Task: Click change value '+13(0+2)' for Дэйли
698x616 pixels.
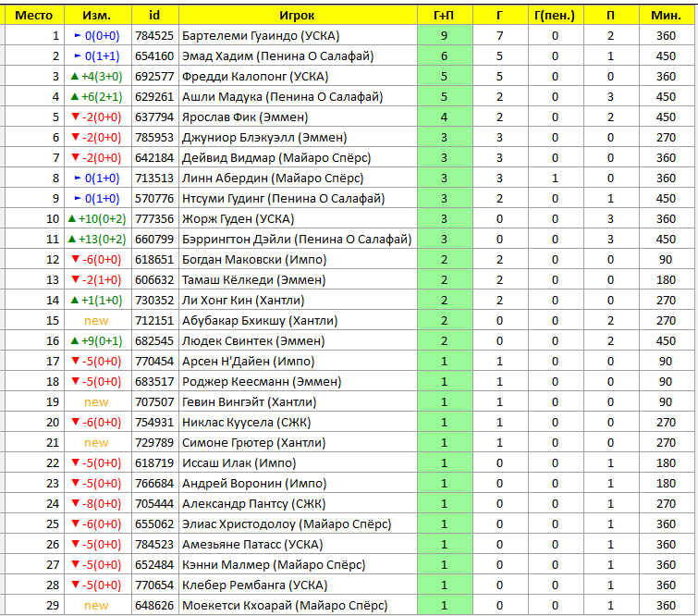Action: [x=97, y=240]
